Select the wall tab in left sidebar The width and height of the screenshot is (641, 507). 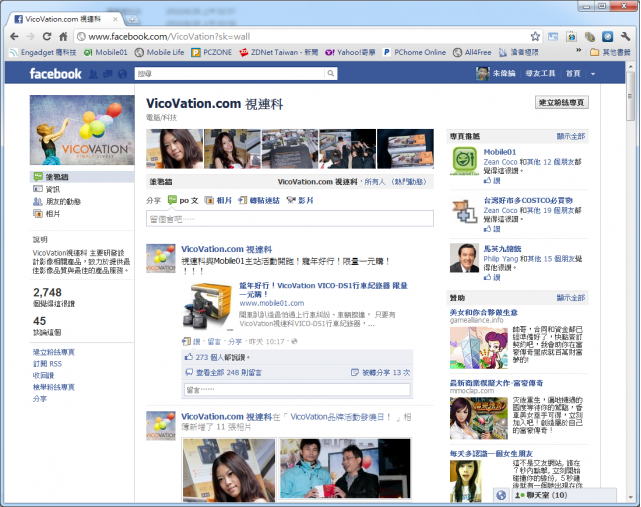tap(82, 177)
